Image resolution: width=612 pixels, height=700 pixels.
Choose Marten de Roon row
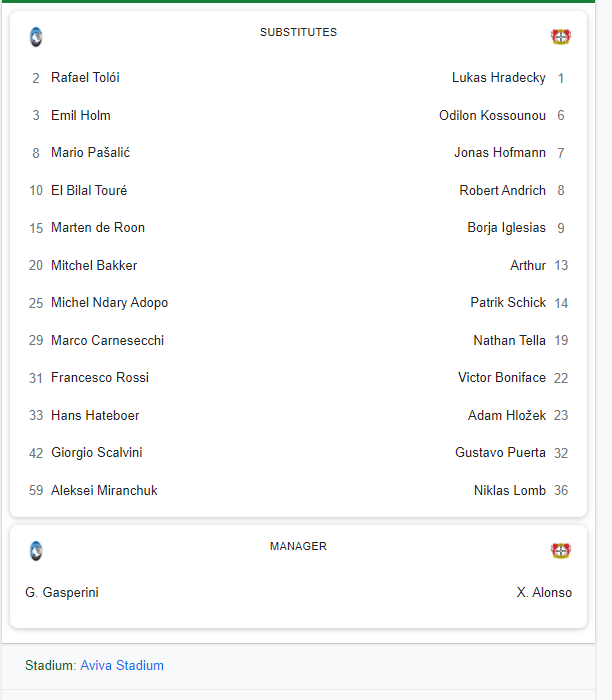click(98, 228)
